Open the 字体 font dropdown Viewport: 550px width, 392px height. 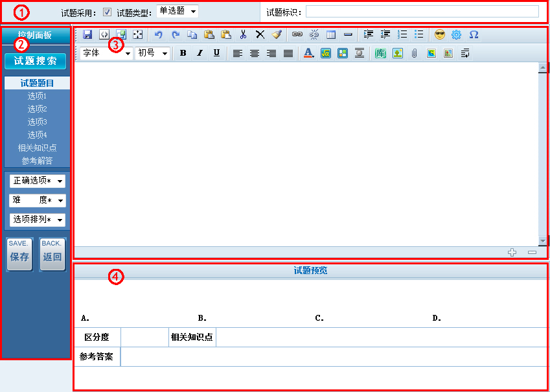tap(107, 53)
